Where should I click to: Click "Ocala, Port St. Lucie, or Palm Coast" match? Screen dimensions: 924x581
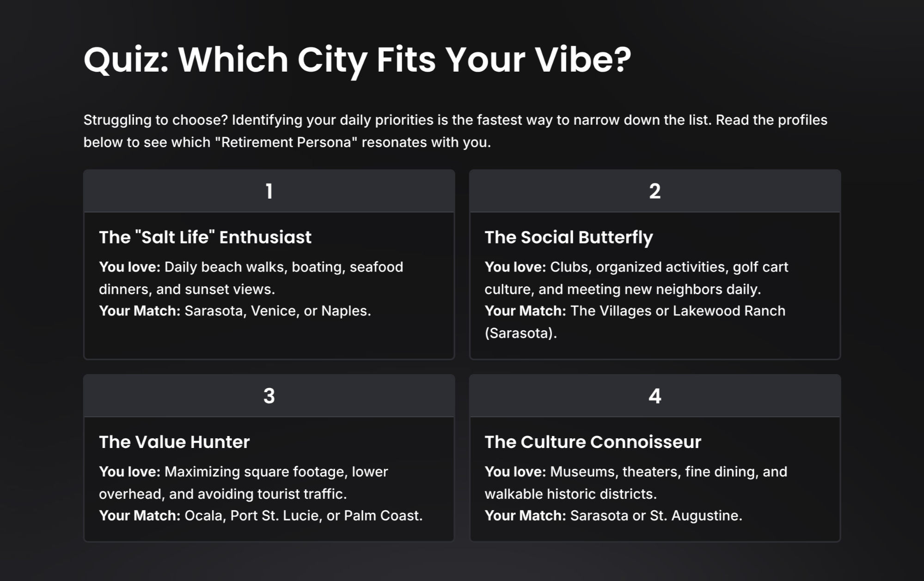[x=303, y=515]
